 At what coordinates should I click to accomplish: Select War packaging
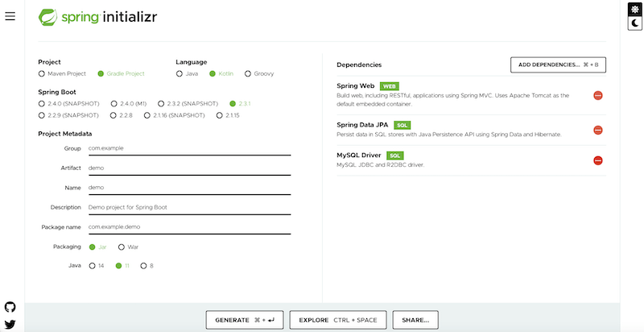tap(129, 247)
